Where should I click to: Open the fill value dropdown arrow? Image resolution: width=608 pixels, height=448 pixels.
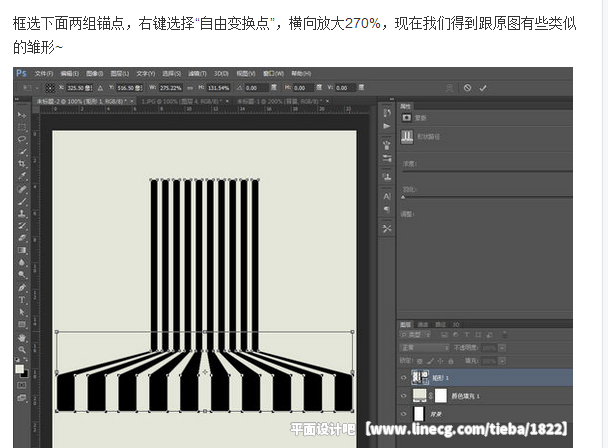pyautogui.click(x=502, y=361)
